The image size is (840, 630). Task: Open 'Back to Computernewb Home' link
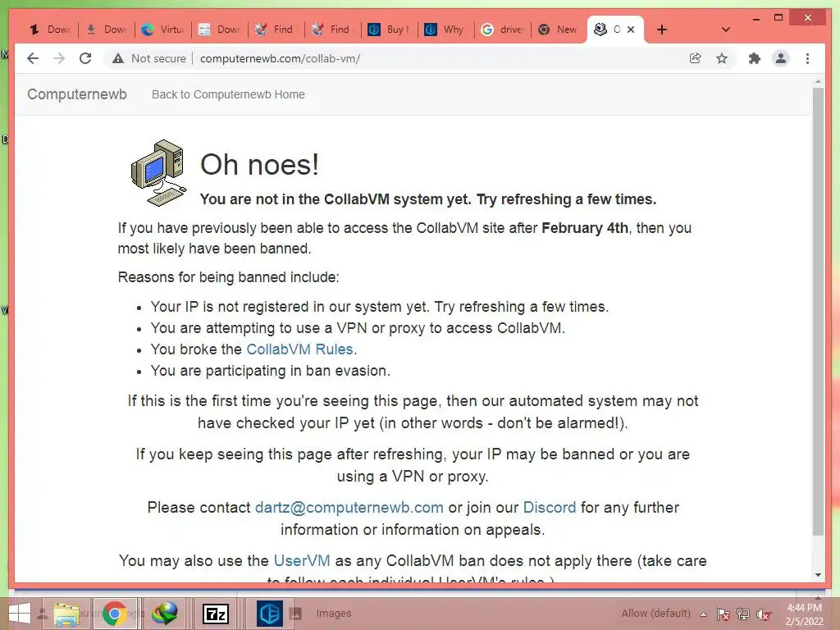(228, 94)
